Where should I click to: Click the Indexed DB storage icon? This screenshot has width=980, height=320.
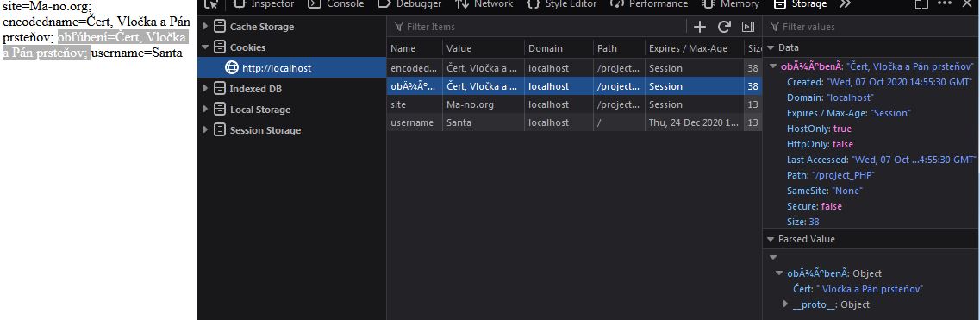point(220,89)
